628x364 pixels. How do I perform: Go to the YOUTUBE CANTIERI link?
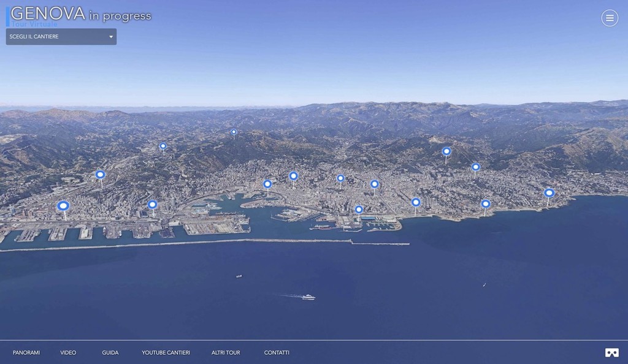coord(166,352)
